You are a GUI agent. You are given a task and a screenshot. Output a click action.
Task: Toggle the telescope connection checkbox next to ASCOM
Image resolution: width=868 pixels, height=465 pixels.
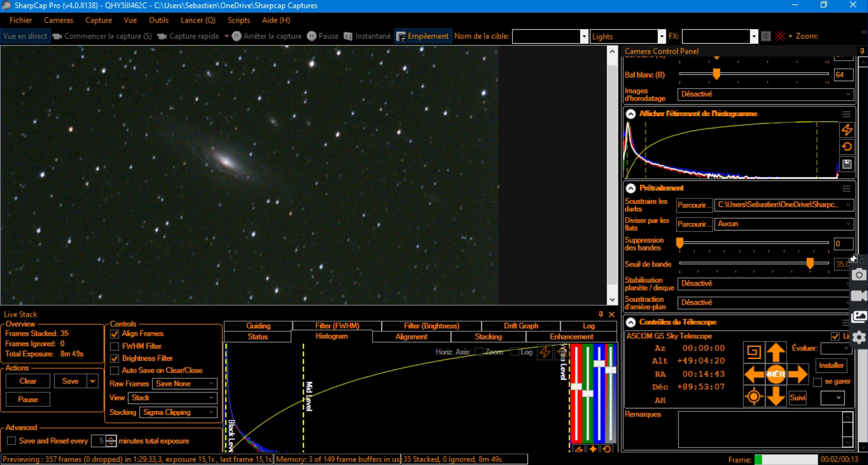click(x=835, y=336)
